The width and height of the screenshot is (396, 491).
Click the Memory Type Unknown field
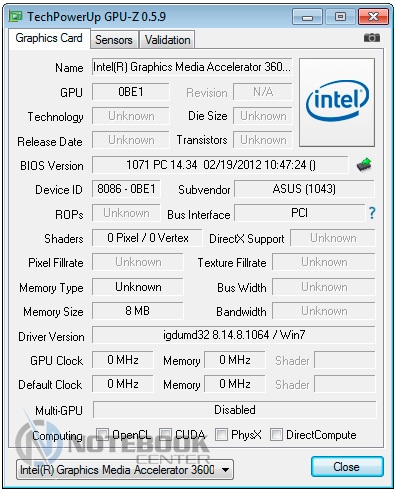[138, 287]
